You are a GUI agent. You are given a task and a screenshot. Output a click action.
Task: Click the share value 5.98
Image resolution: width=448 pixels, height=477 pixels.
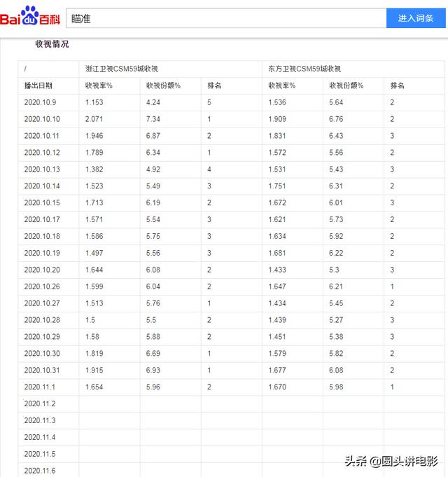pyautogui.click(x=336, y=387)
